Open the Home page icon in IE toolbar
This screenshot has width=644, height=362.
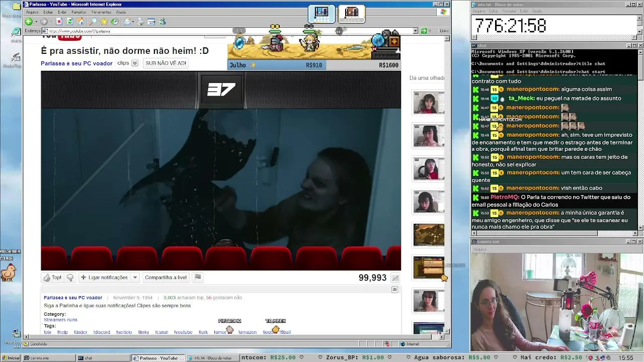(x=80, y=22)
